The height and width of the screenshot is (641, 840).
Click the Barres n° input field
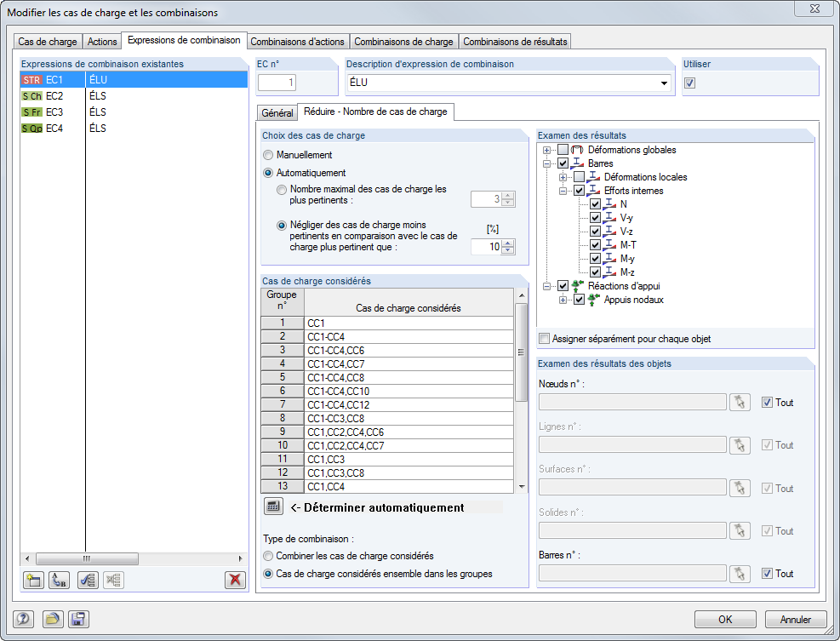[632, 574]
